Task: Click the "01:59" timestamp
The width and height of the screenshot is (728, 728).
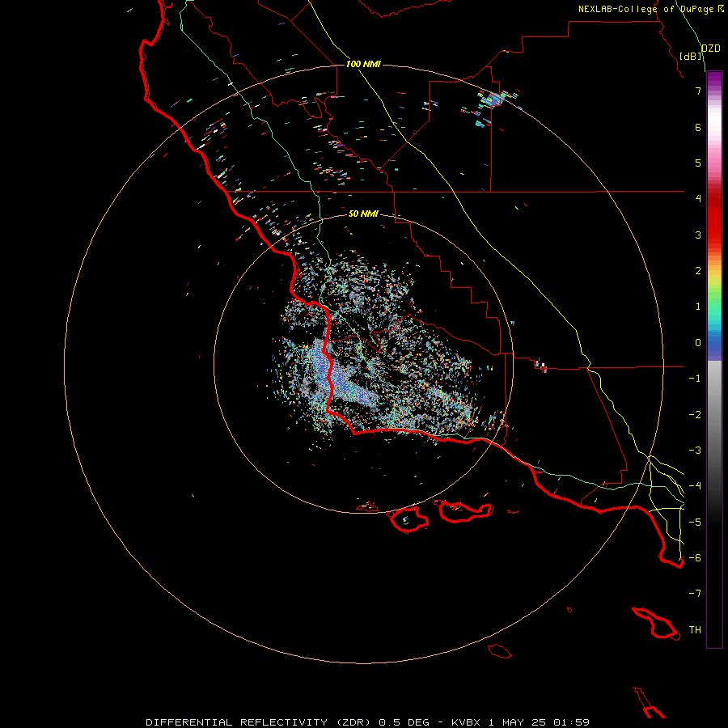Action: click(x=569, y=722)
